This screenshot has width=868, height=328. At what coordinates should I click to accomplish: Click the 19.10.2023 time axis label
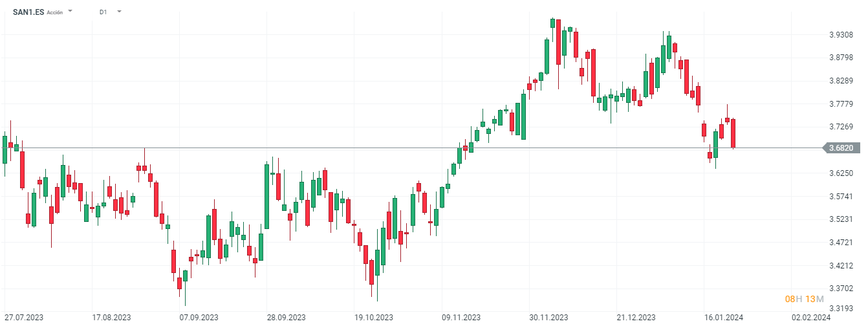(x=373, y=318)
